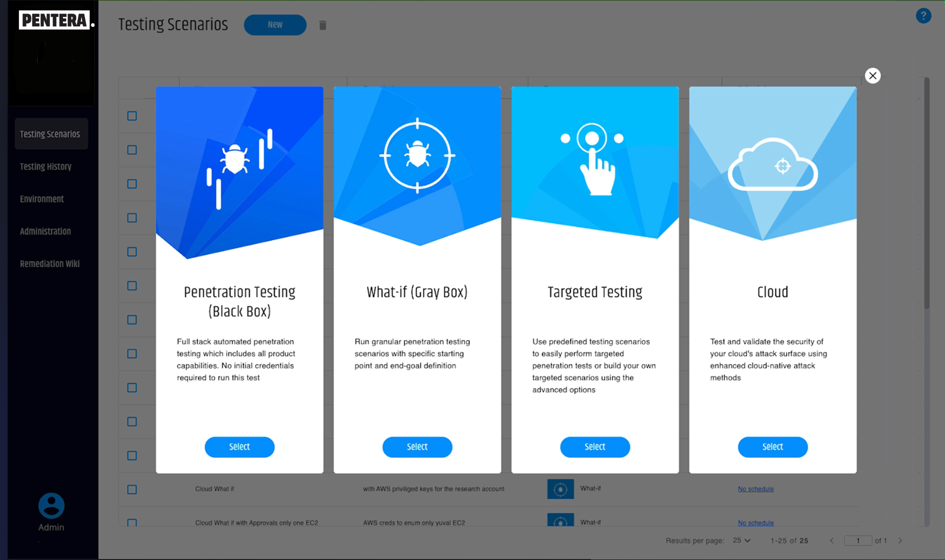Click the What-if type icon in Cloud What if row

point(560,489)
